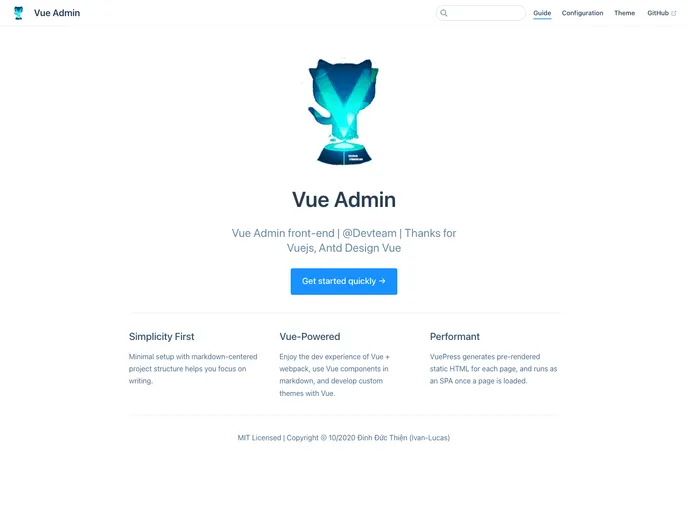Focus the search input field
Screen dimensions: 688x512
[x=480, y=13]
